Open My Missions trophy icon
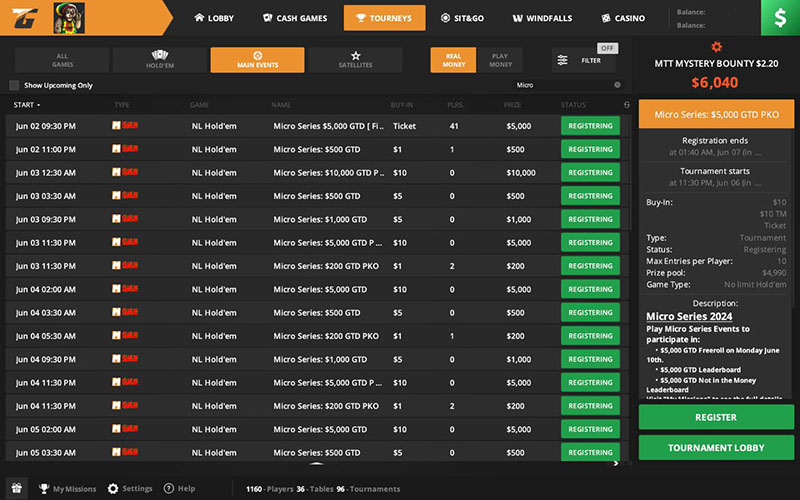 [x=44, y=489]
